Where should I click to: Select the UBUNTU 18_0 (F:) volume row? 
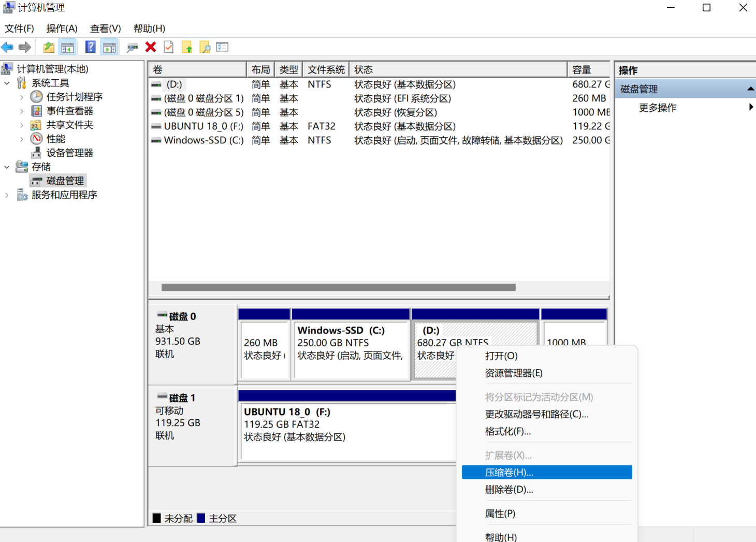click(x=380, y=126)
